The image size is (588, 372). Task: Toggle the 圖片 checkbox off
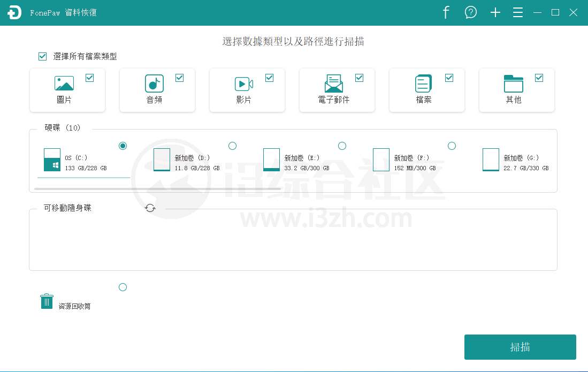pyautogui.click(x=90, y=78)
